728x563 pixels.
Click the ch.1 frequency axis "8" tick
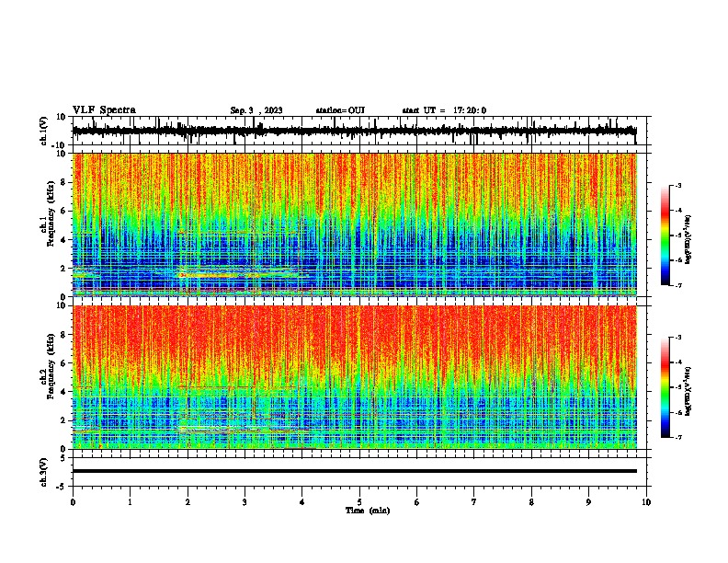[63, 182]
